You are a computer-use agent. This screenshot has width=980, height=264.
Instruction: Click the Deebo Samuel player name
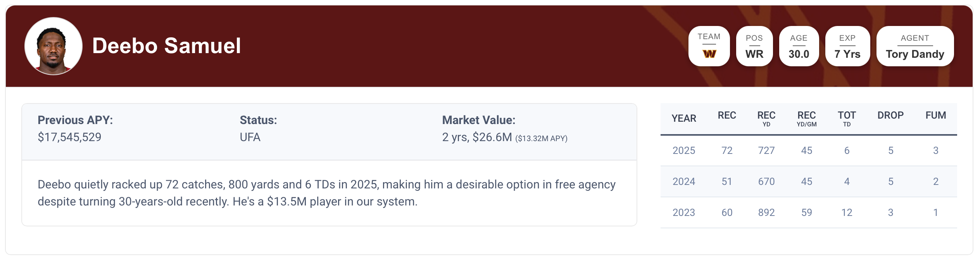click(x=166, y=46)
